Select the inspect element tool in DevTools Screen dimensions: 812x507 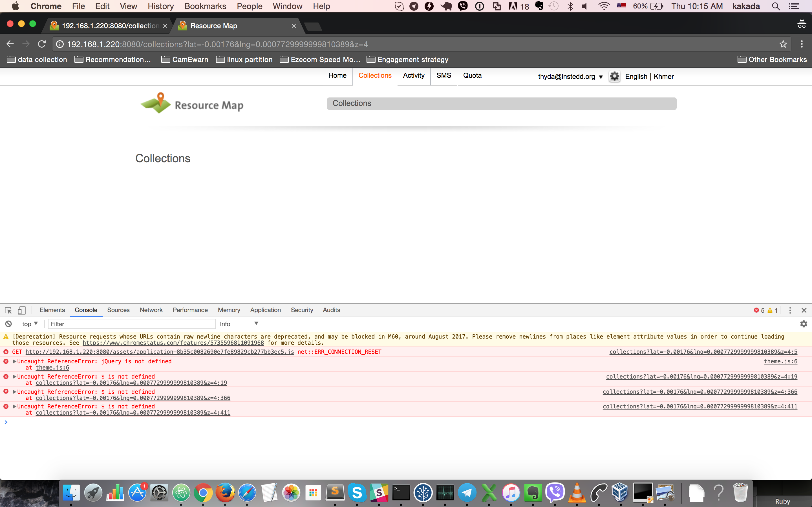point(8,310)
